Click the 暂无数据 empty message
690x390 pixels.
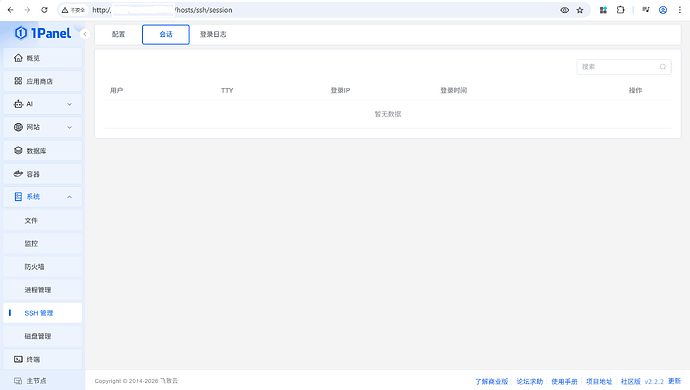point(388,114)
